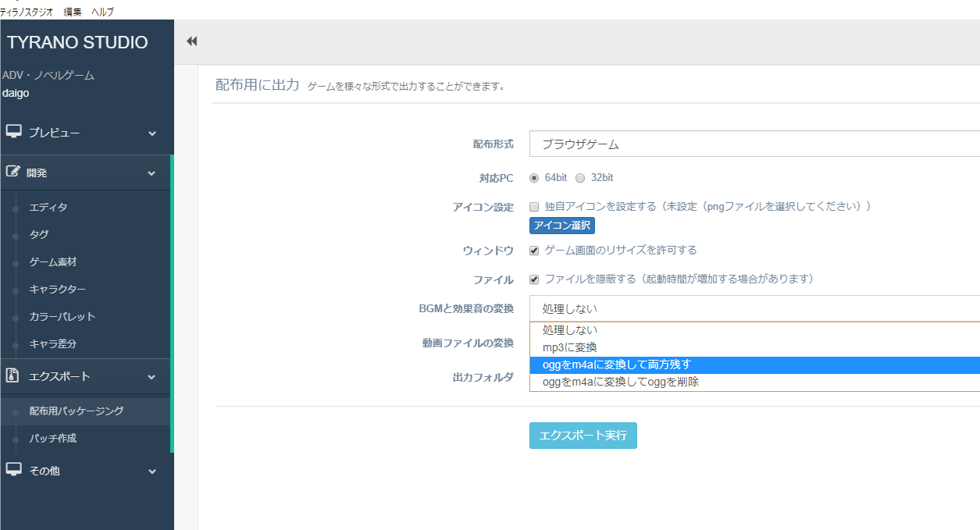Click アイコン選択 button
This screenshot has width=980, height=530.
562,226
